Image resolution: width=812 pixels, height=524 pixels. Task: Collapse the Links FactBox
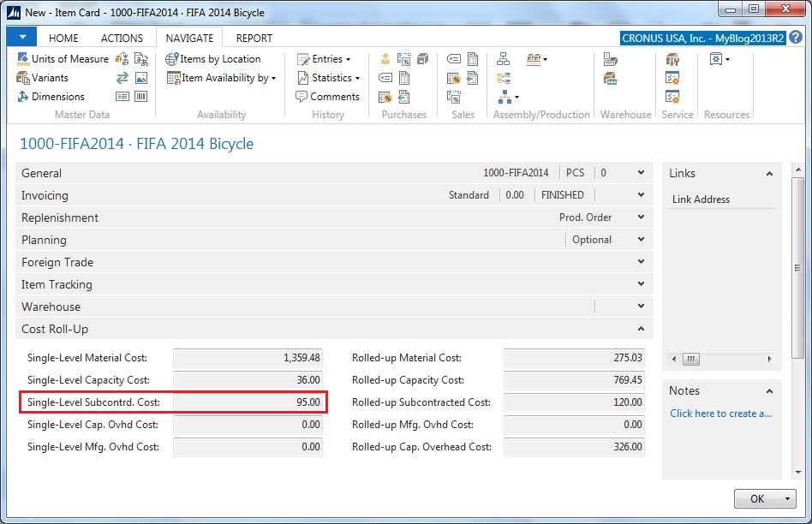click(x=769, y=174)
